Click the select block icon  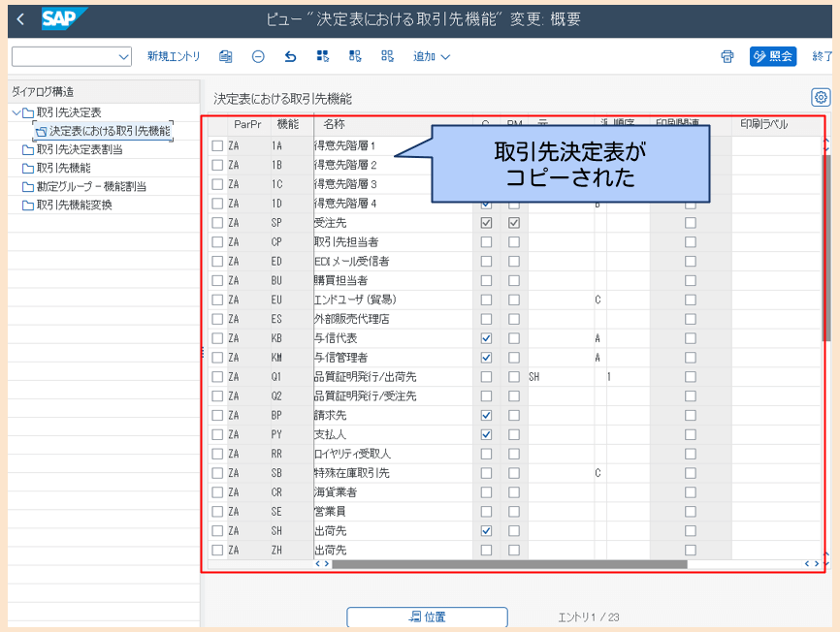(x=355, y=56)
